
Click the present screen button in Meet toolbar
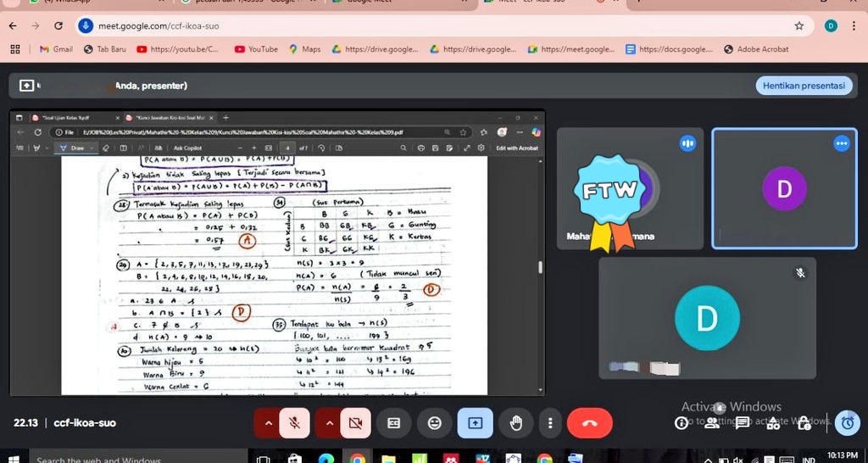click(x=475, y=423)
